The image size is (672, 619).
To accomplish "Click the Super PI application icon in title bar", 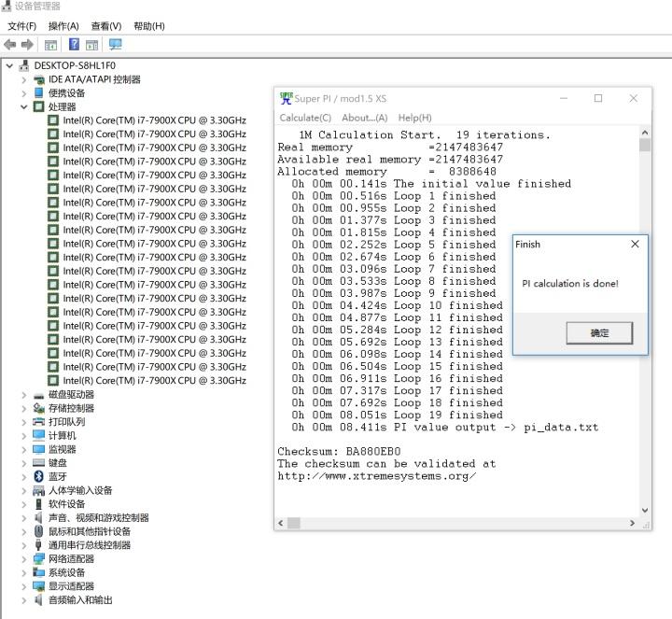I will point(287,98).
